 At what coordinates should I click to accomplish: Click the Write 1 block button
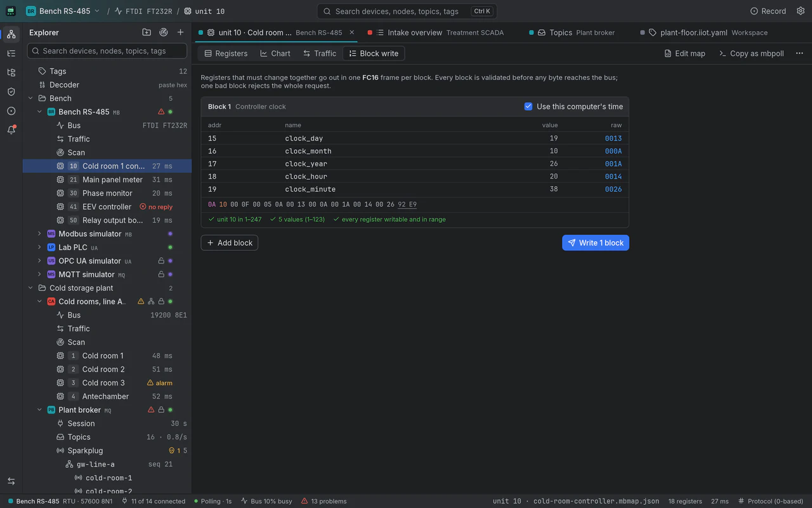coord(596,243)
